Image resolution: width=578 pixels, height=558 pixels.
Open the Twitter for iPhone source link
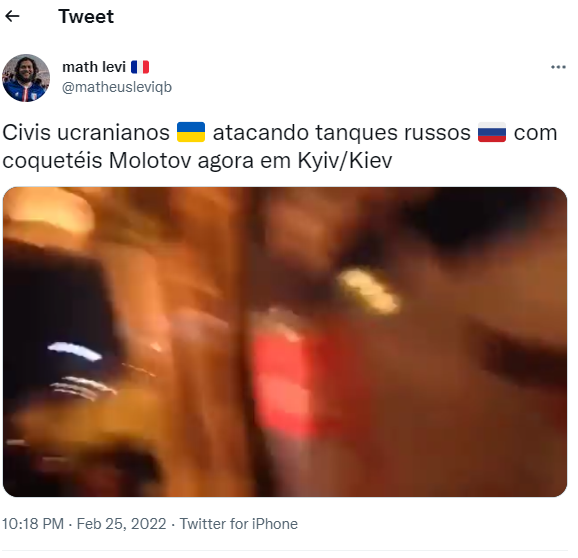pyautogui.click(x=238, y=524)
